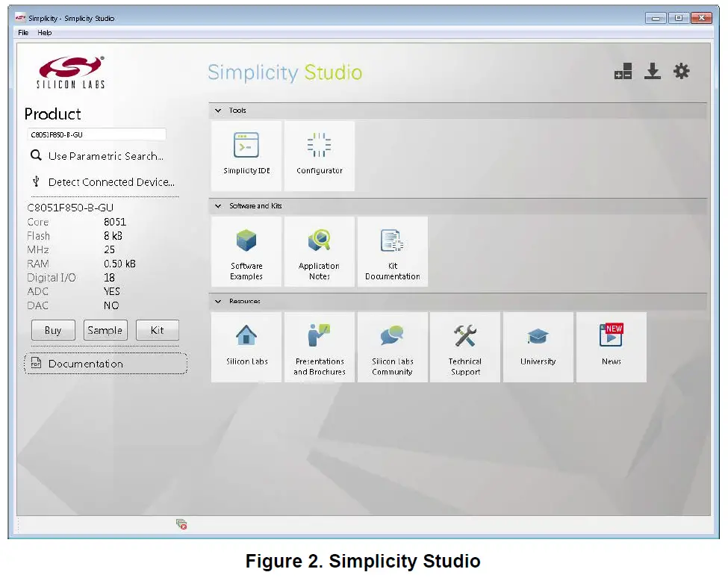Open the University resource tile
The height and width of the screenshot is (578, 728).
pos(538,347)
